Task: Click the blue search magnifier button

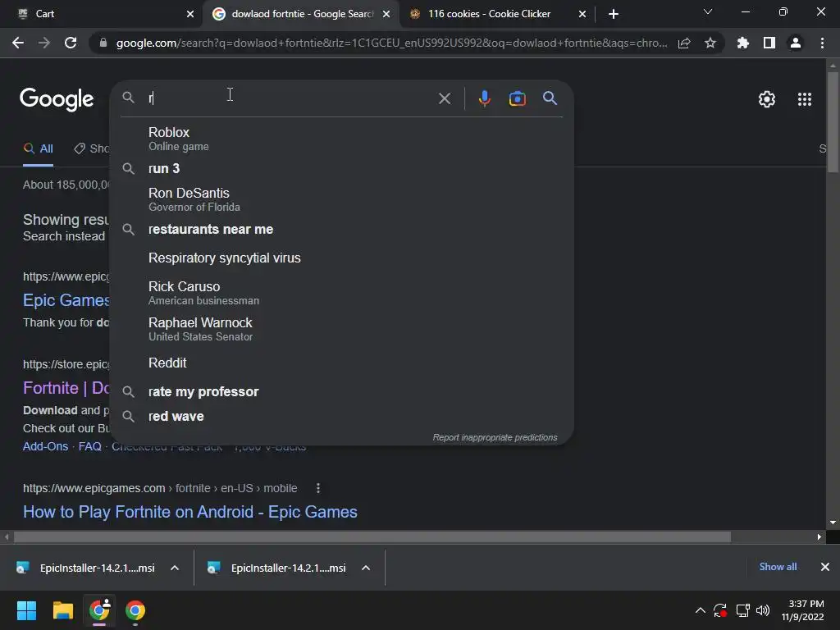Action: pyautogui.click(x=550, y=98)
